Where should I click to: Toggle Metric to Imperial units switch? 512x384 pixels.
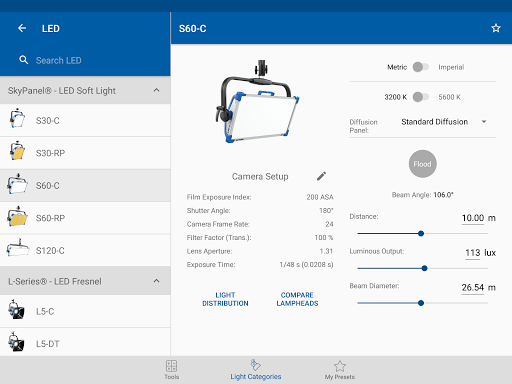(x=421, y=67)
